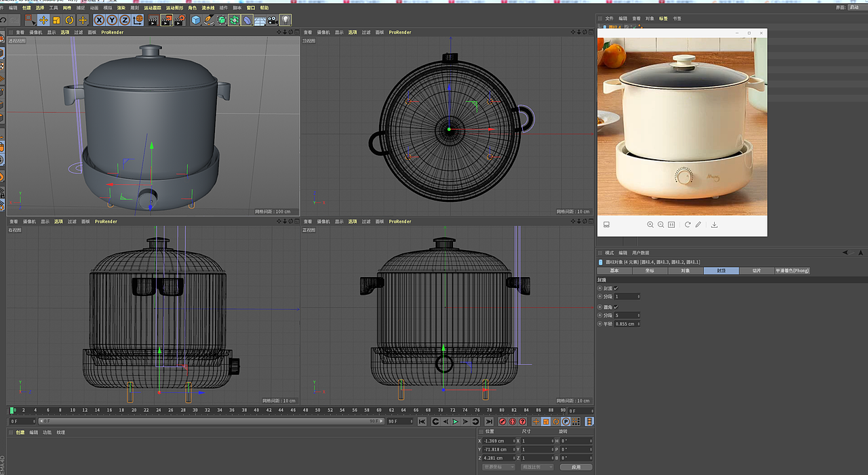Click frame 20 on the timeline ruler

pyautogui.click(x=134, y=410)
